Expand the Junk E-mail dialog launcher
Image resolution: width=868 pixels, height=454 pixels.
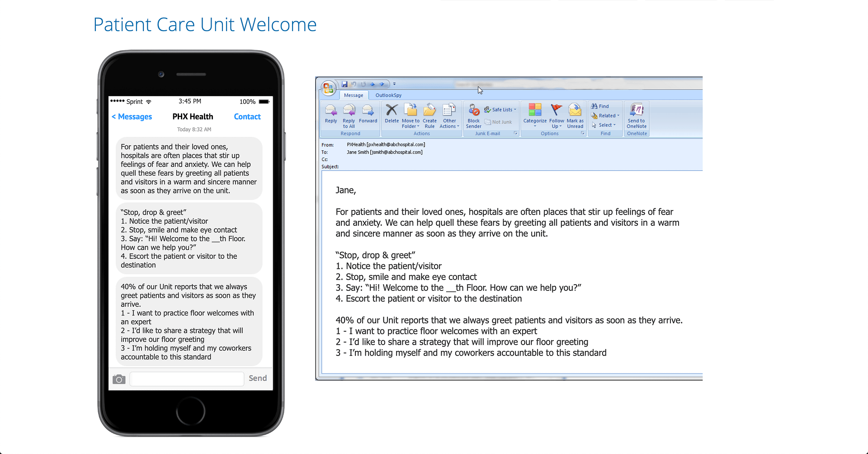point(515,133)
